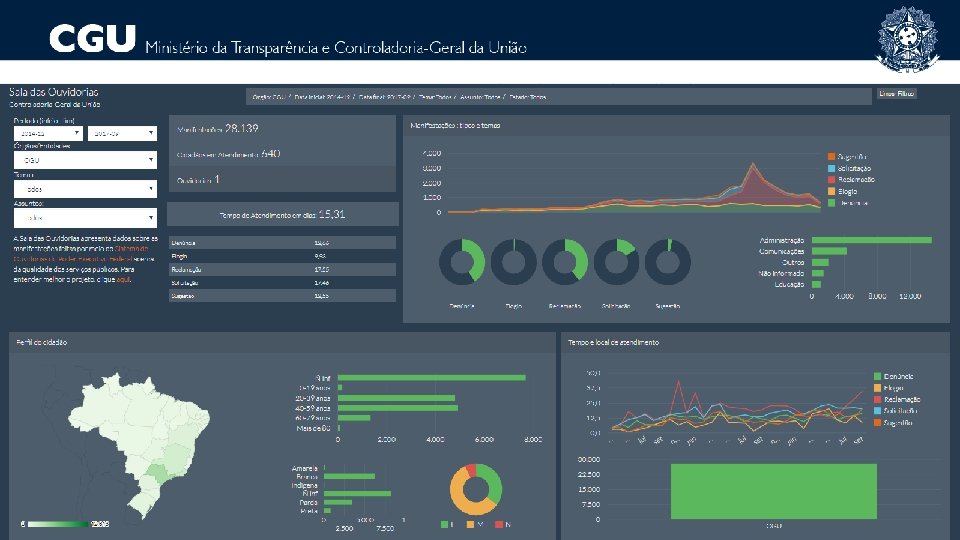
Task: Click the Sugestão row in the time table
Action: (282, 296)
